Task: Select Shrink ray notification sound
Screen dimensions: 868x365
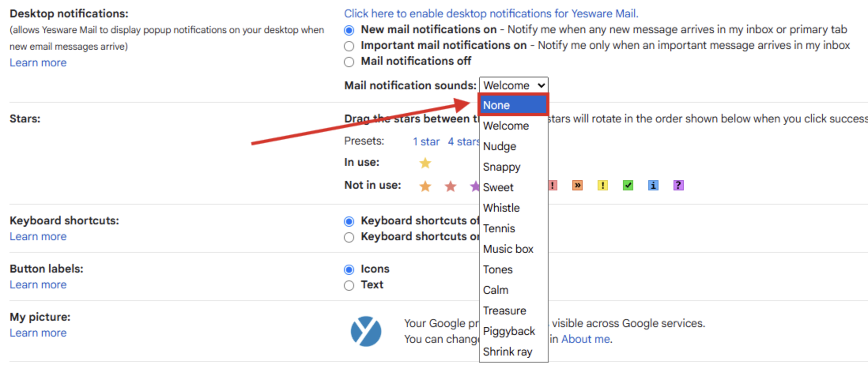Action: pyautogui.click(x=508, y=352)
